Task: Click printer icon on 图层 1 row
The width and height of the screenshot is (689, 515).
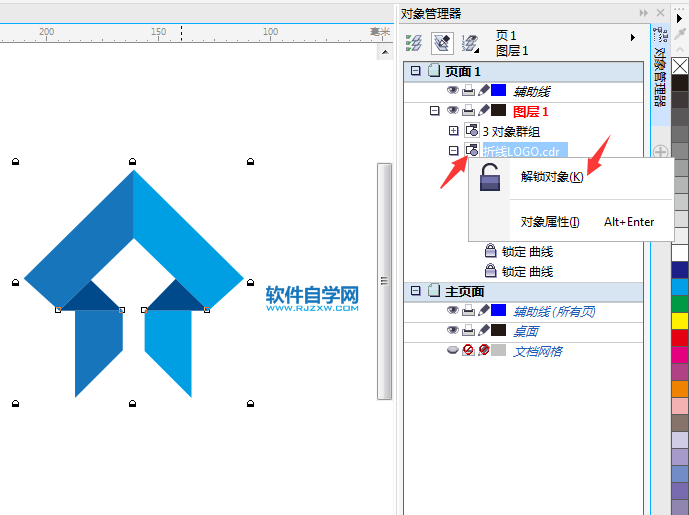Action: 468,110
